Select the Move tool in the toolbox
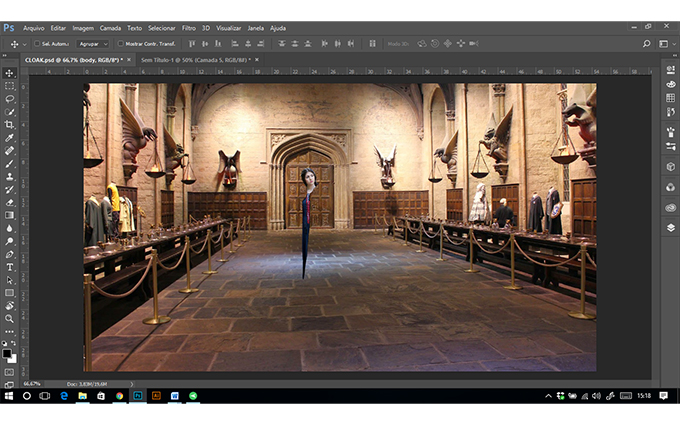This screenshot has width=680, height=425. coord(9,73)
